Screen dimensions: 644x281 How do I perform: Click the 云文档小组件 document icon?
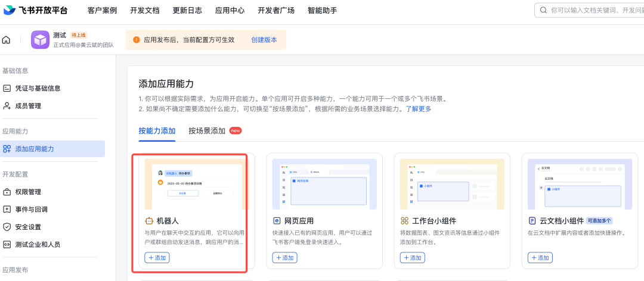click(x=532, y=221)
